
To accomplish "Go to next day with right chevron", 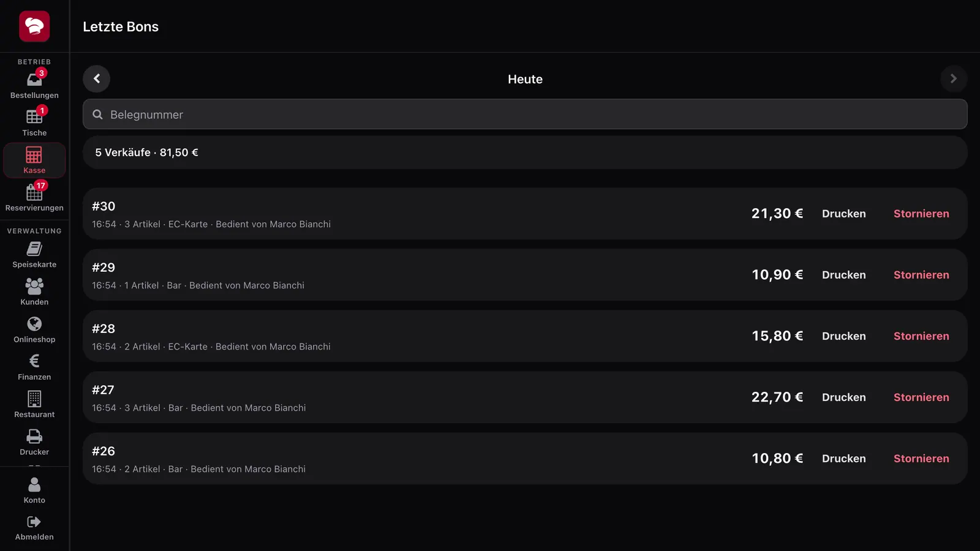I will pos(954,78).
